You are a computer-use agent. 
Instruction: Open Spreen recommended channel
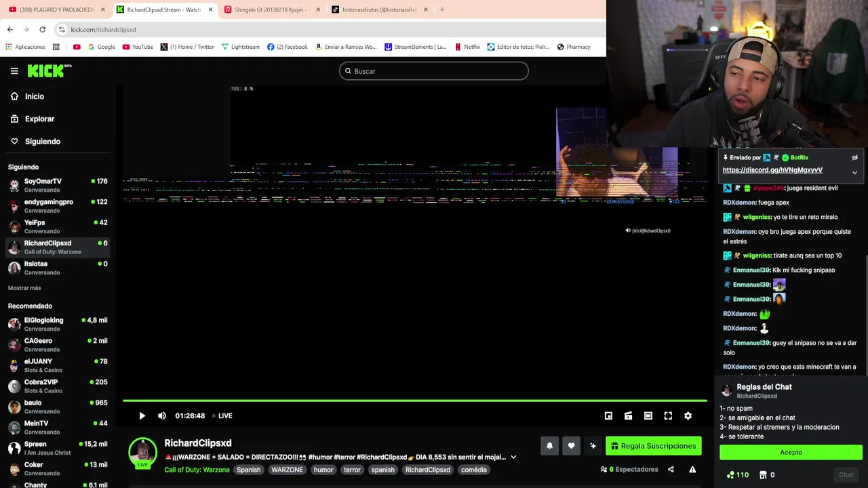click(x=58, y=448)
